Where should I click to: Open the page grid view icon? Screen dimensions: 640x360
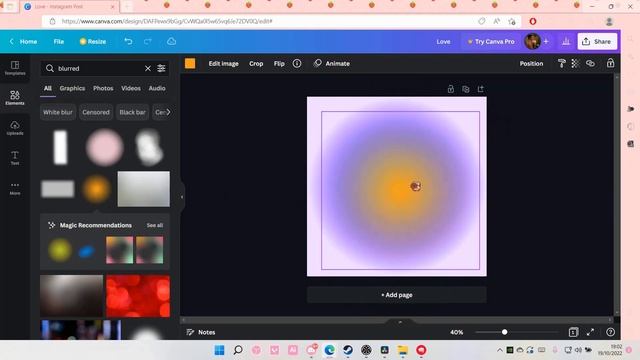pyautogui.click(x=573, y=332)
